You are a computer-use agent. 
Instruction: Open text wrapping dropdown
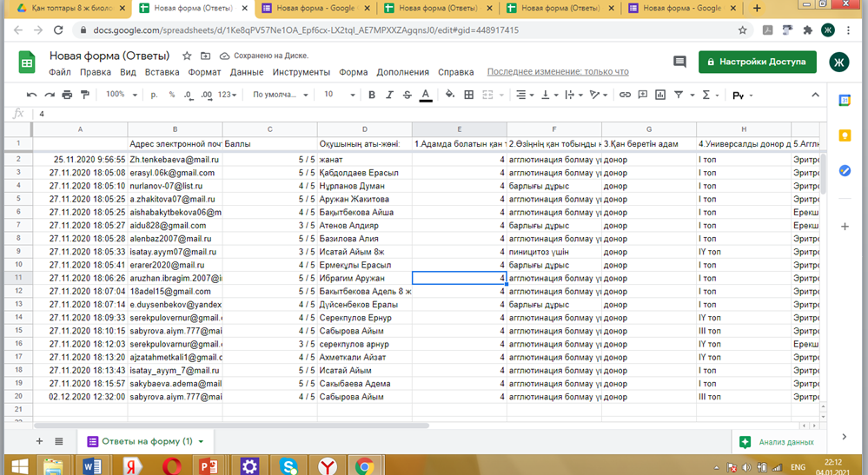(x=573, y=96)
